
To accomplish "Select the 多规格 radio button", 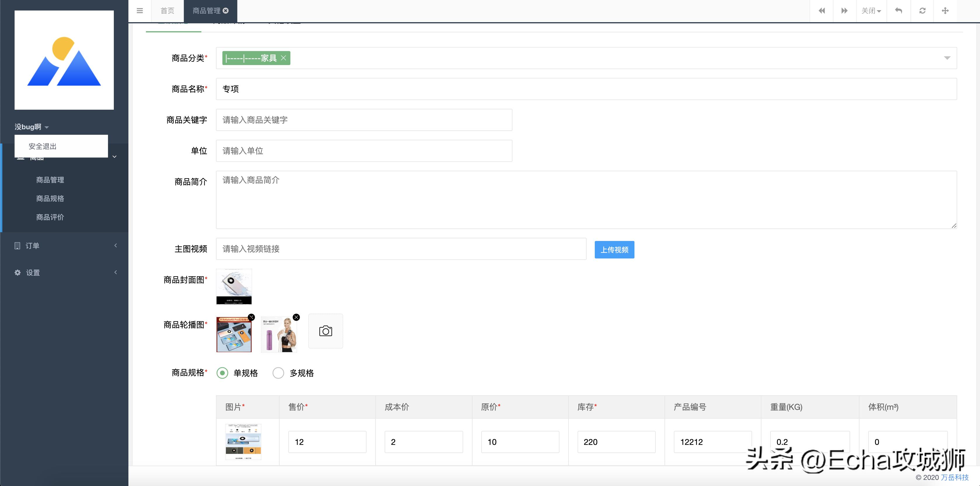I will coord(278,373).
